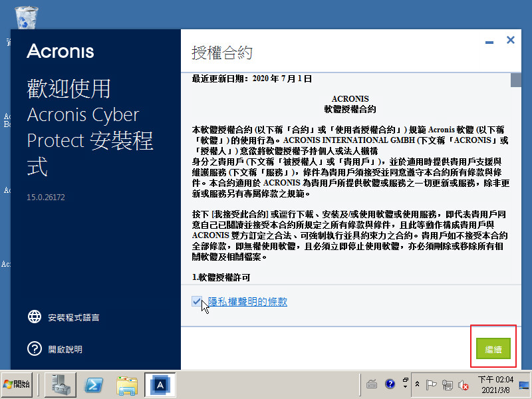Viewport: 532px width, 399px height.
Task: Select the Recycle Bin desktop icon
Action: pos(26,17)
